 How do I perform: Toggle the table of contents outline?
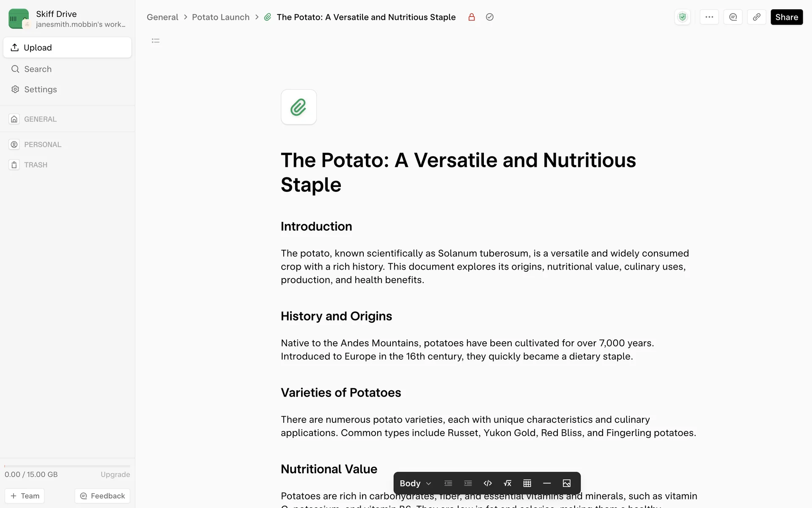pyautogui.click(x=156, y=41)
